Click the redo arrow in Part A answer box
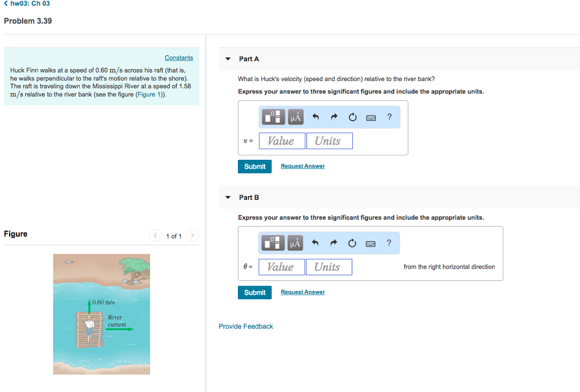 tap(334, 117)
